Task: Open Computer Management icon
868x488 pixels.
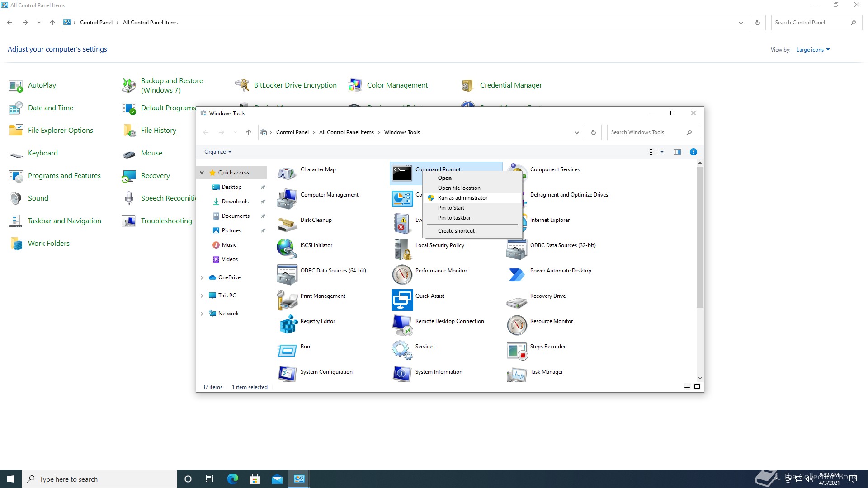Action: point(287,198)
